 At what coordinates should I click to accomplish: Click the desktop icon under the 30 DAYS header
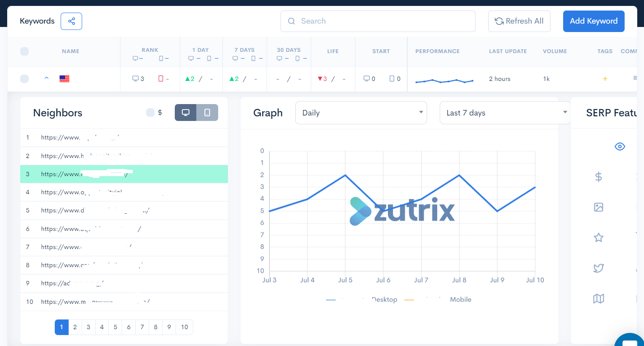pos(279,58)
